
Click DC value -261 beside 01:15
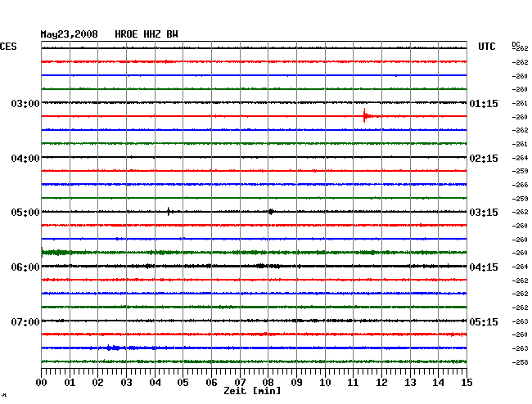[x=520, y=103]
